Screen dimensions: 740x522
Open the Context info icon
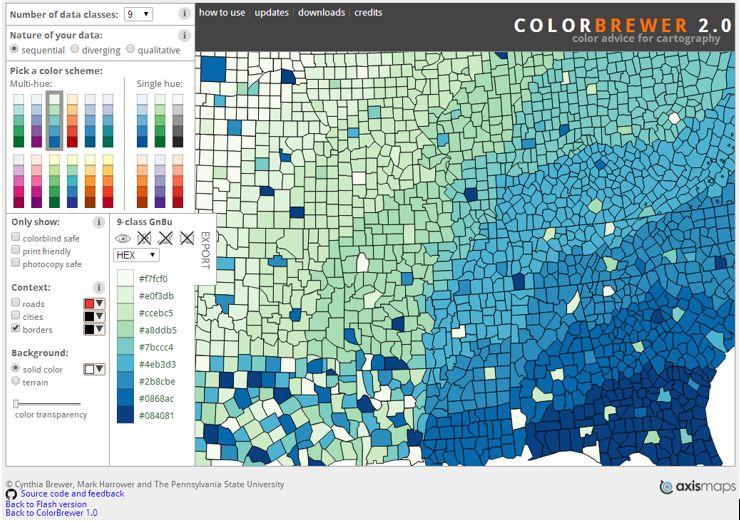[x=99, y=287]
